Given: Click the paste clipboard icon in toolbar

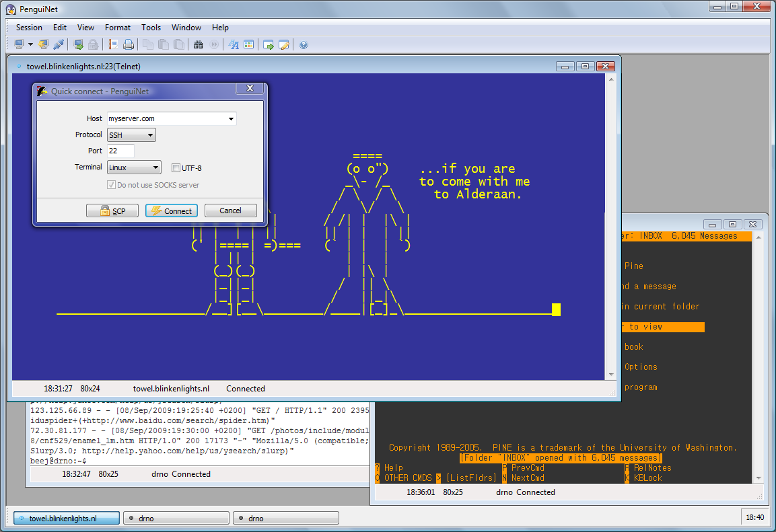Looking at the screenshot, I should pos(164,44).
